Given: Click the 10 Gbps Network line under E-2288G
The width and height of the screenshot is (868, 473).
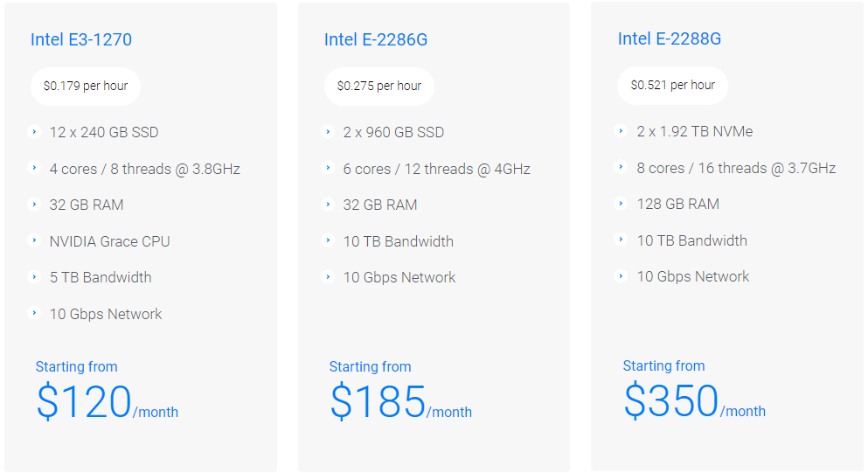Looking at the screenshot, I should [x=693, y=276].
